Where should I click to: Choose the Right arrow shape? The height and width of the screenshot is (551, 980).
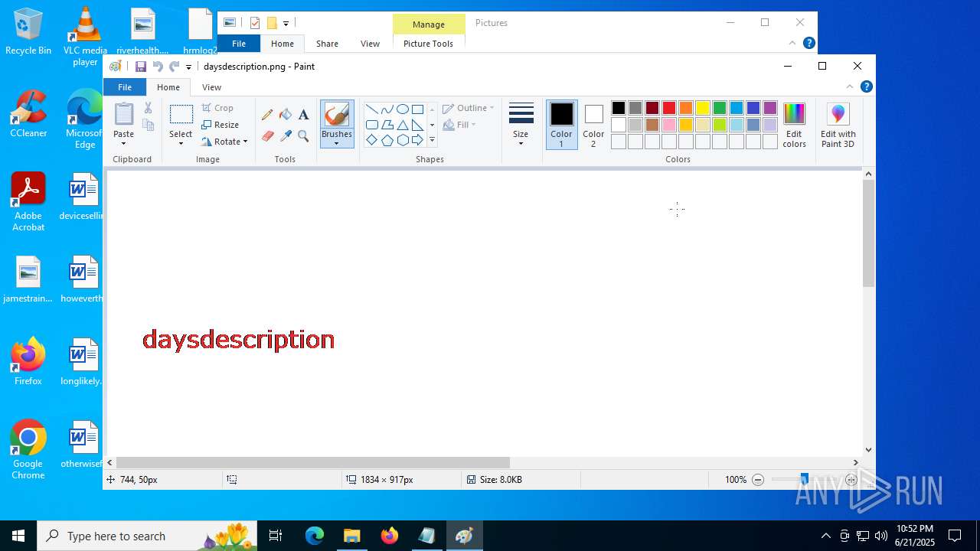pyautogui.click(x=417, y=140)
